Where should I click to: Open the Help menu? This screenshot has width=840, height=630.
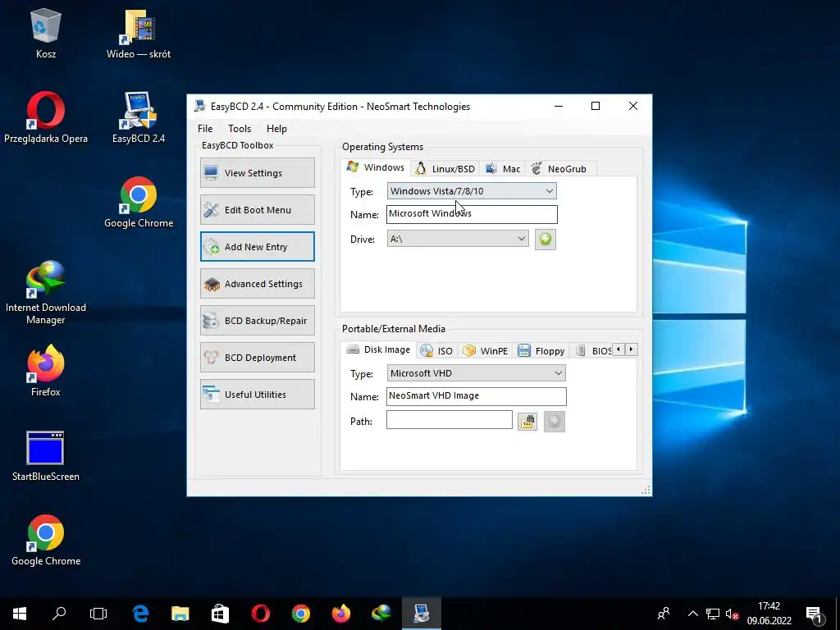(x=276, y=129)
